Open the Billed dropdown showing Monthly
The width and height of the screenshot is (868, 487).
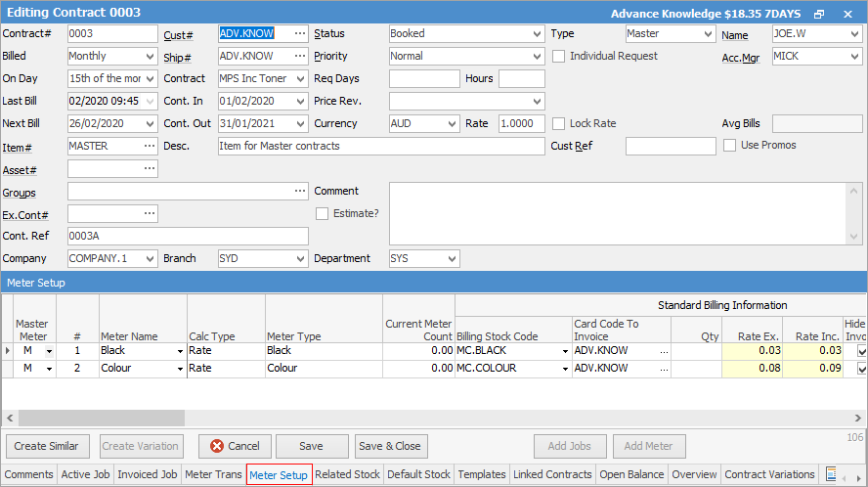click(150, 56)
